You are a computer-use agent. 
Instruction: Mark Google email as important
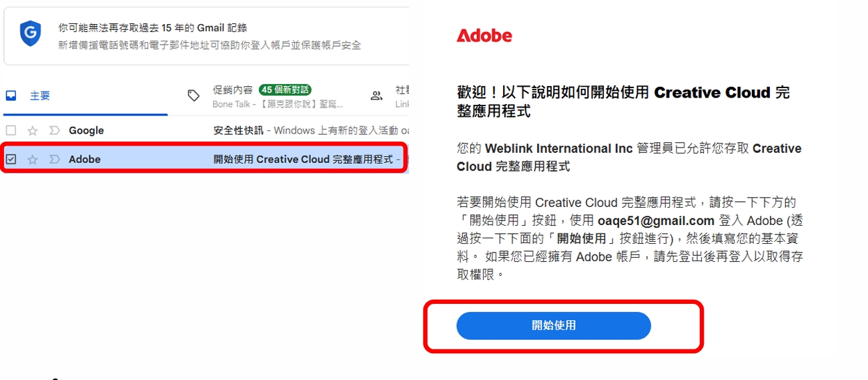tap(55, 130)
